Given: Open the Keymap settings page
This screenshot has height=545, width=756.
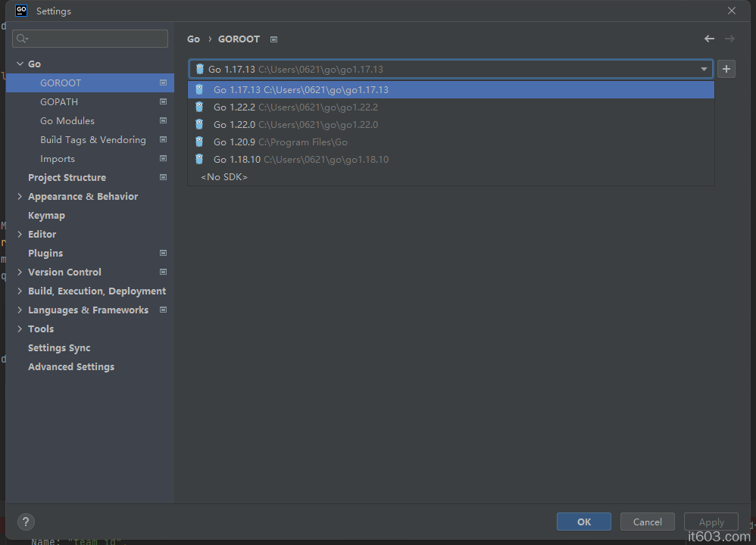Looking at the screenshot, I should pos(46,215).
